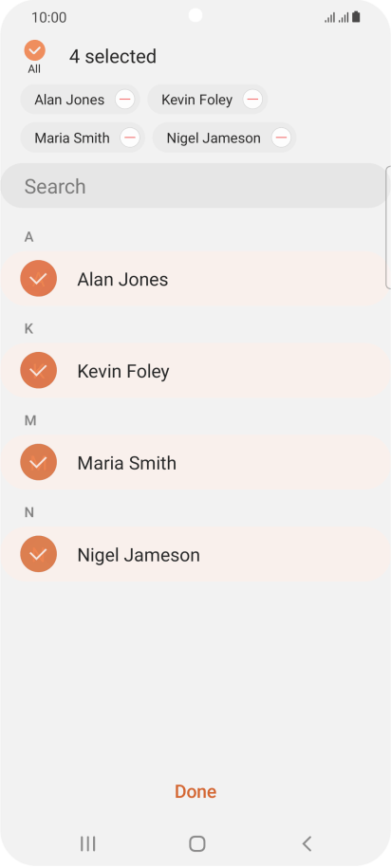This screenshot has width=391, height=868.
Task: Toggle the All contacts checkbox
Action: point(34,51)
